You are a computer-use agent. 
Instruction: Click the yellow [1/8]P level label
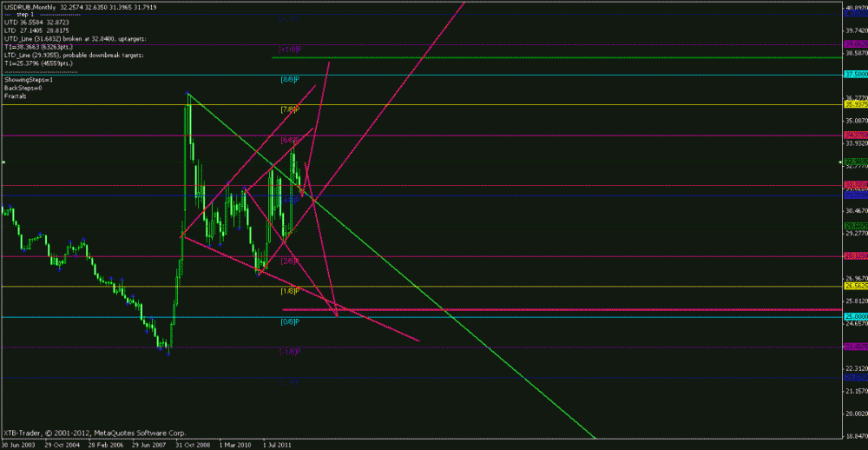pyautogui.click(x=289, y=291)
